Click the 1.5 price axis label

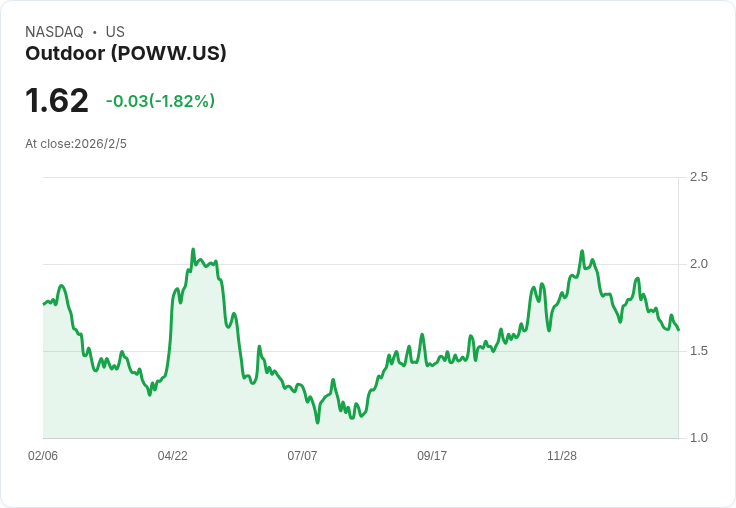tap(698, 351)
